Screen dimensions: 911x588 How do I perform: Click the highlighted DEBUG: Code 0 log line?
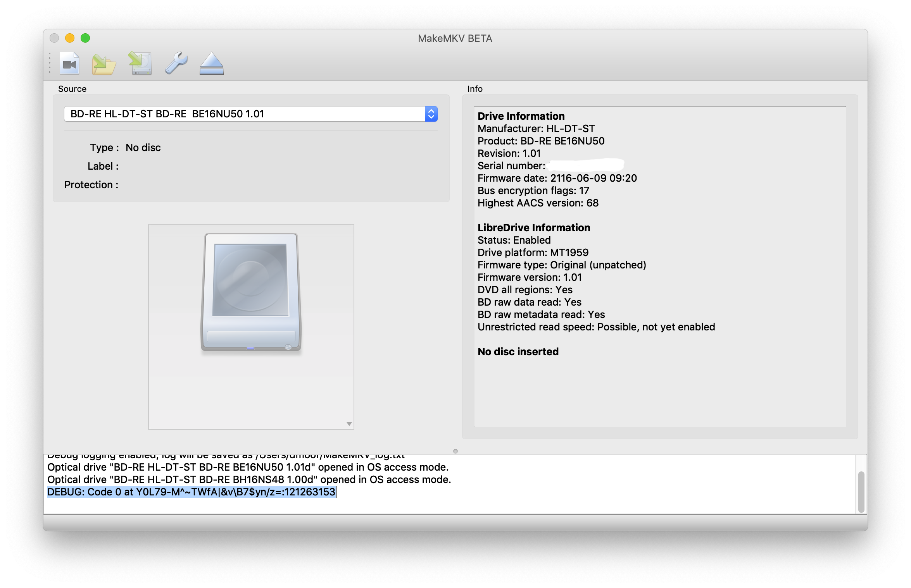click(192, 492)
